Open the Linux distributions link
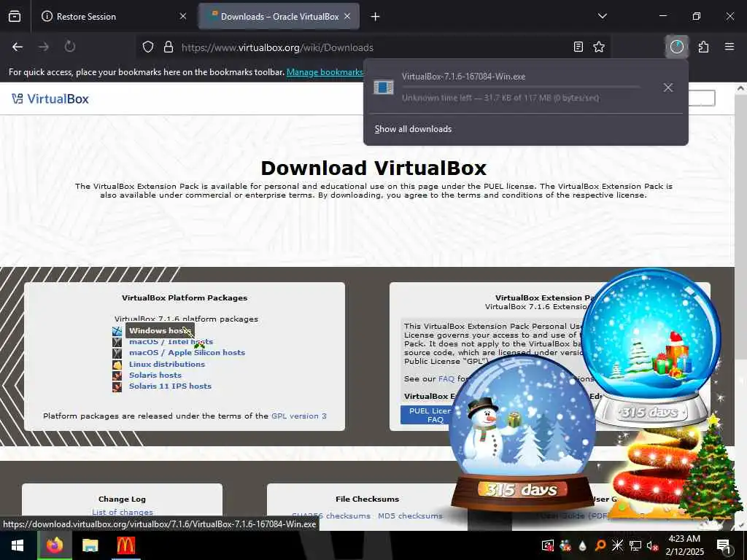The image size is (747, 560). (x=167, y=365)
